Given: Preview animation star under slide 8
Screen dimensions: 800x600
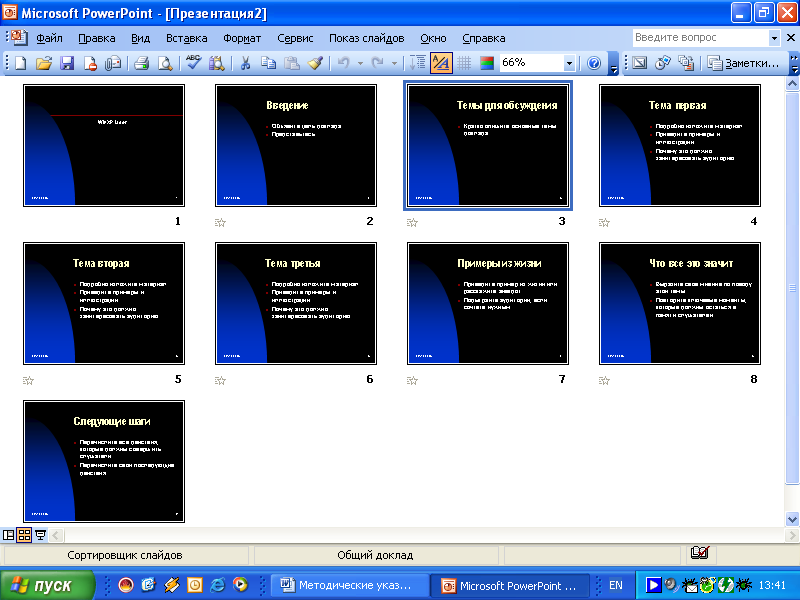Looking at the screenshot, I should tap(605, 381).
